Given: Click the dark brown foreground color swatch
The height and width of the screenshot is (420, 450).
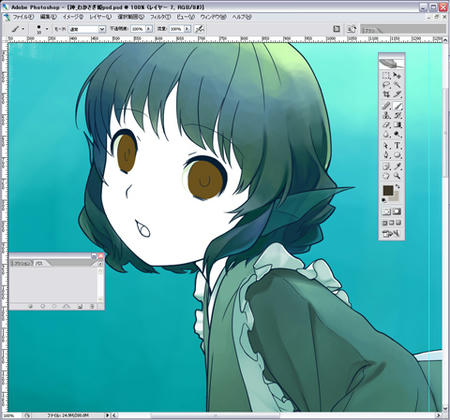Looking at the screenshot, I should (388, 191).
